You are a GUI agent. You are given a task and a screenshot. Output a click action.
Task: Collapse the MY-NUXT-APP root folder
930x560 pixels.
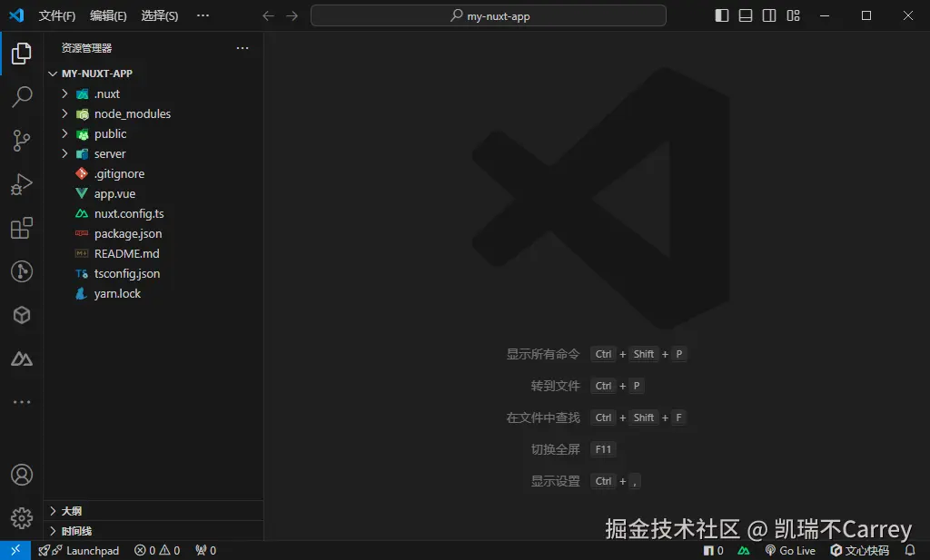click(153, 74)
